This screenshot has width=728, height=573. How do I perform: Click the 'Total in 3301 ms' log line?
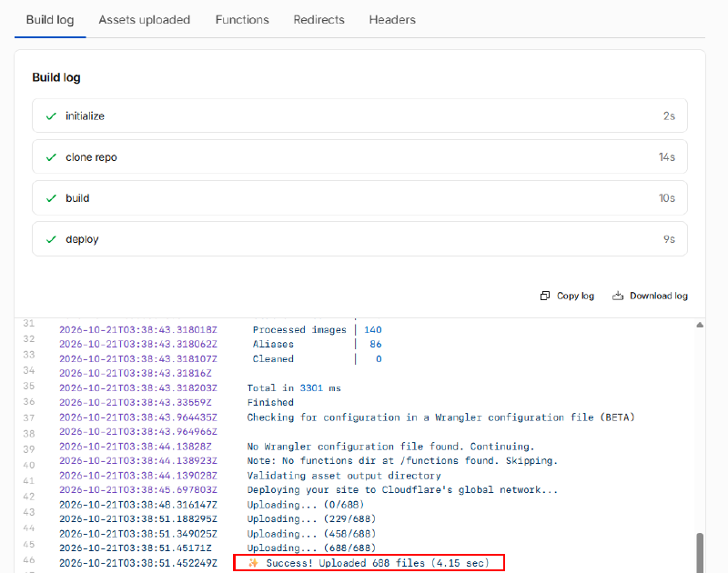pos(294,387)
